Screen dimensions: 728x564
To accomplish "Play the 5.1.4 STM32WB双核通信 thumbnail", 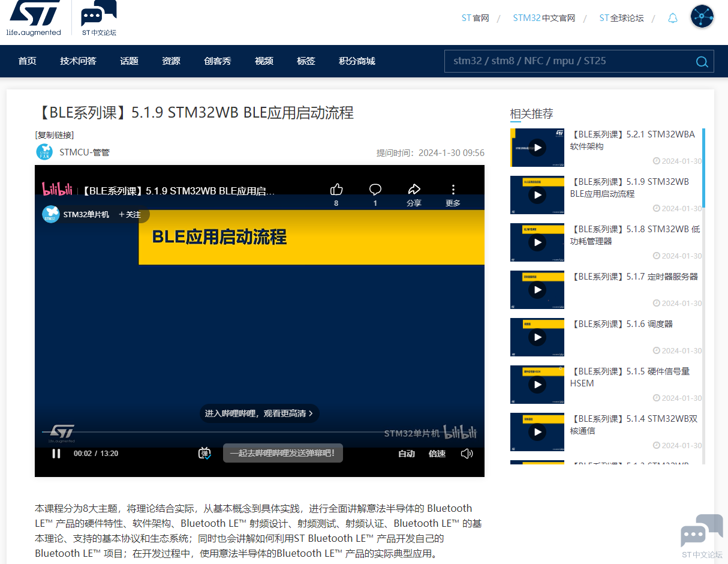I will point(537,432).
